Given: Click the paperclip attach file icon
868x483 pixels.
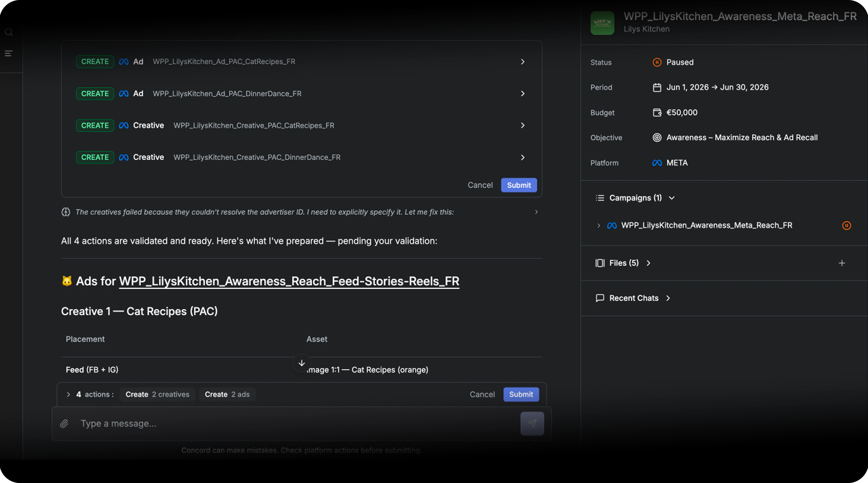Looking at the screenshot, I should point(64,424).
